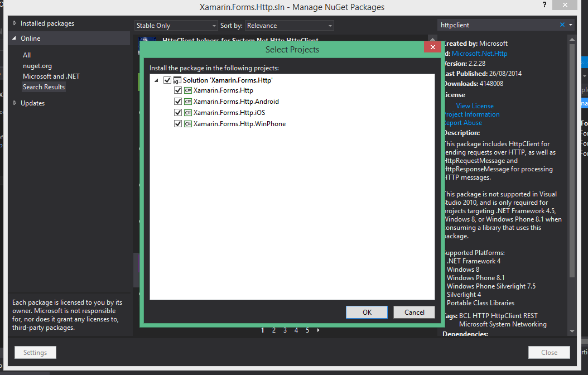Screen dimensions: 588x375
Task: Go to results page 5
Action: (x=307, y=330)
